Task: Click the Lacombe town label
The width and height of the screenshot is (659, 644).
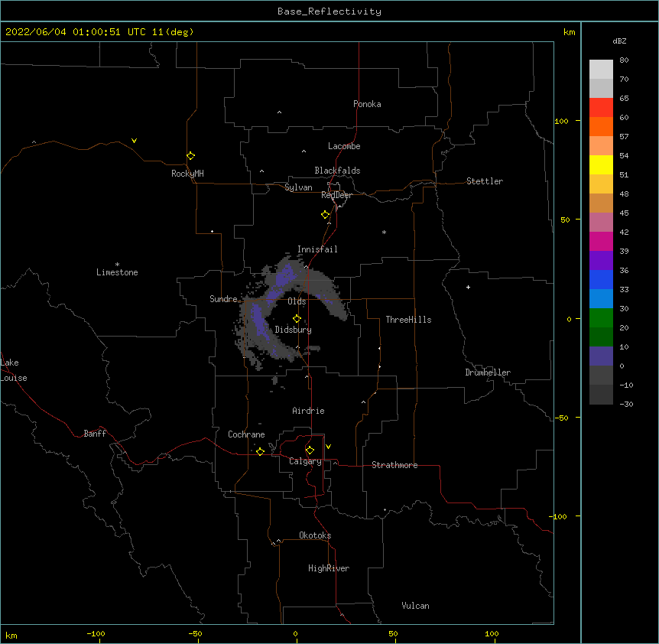Action: pos(344,146)
